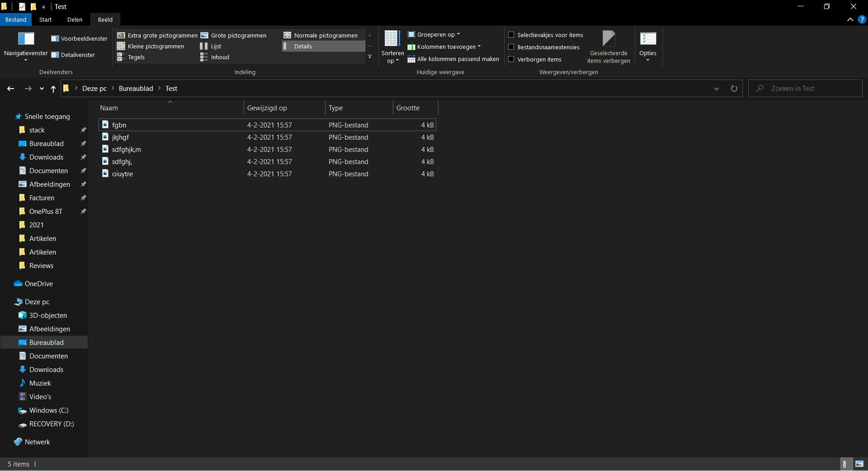Sort by the Gewijzigd op column header

pyautogui.click(x=284, y=108)
